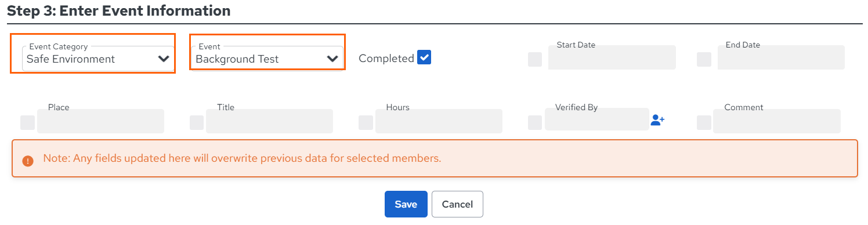Select the Place input field

pos(100,121)
